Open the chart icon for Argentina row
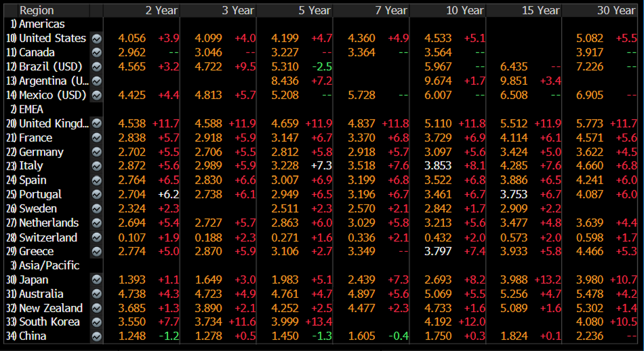The height and width of the screenshot is (351, 644). point(97,81)
